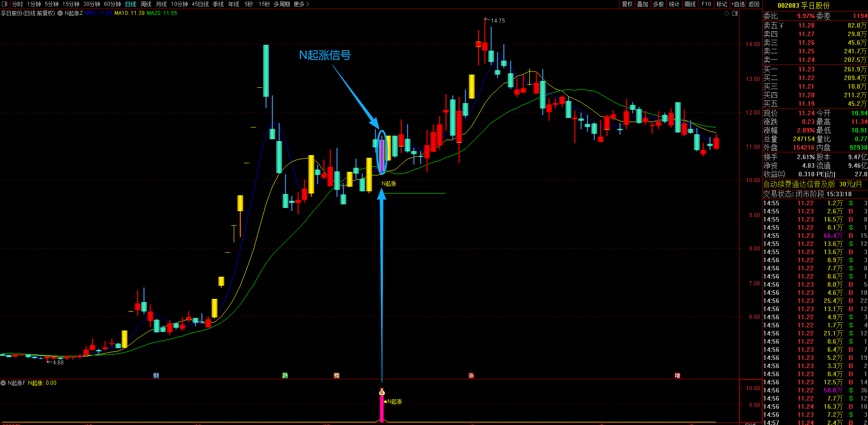This screenshot has height=425, width=868.
Task: Switch to 月线 monthly chart
Action: 161,4
